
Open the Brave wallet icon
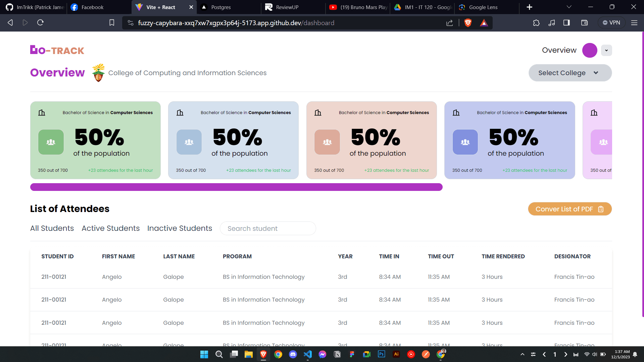[x=584, y=23]
